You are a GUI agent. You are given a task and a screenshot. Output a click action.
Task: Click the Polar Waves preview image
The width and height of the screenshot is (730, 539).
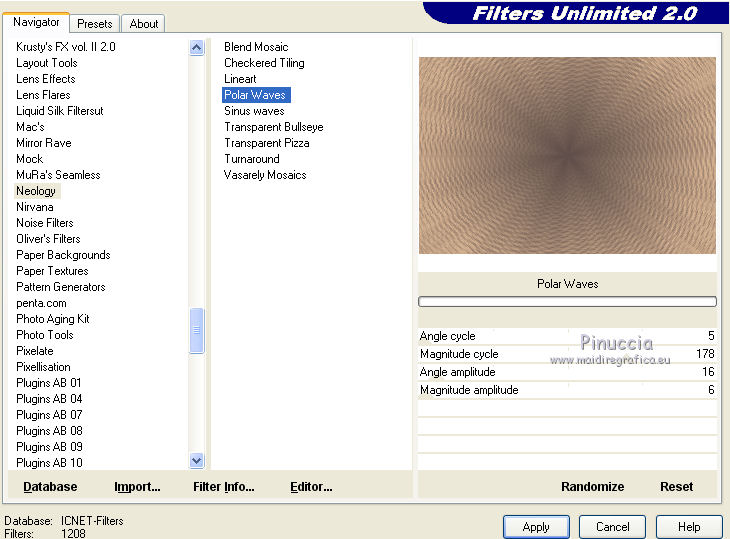click(x=567, y=155)
